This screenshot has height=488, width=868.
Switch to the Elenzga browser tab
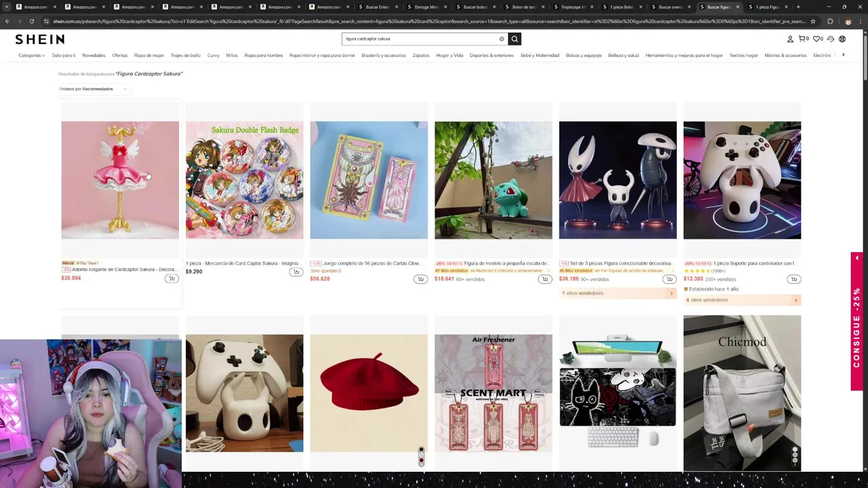427,7
